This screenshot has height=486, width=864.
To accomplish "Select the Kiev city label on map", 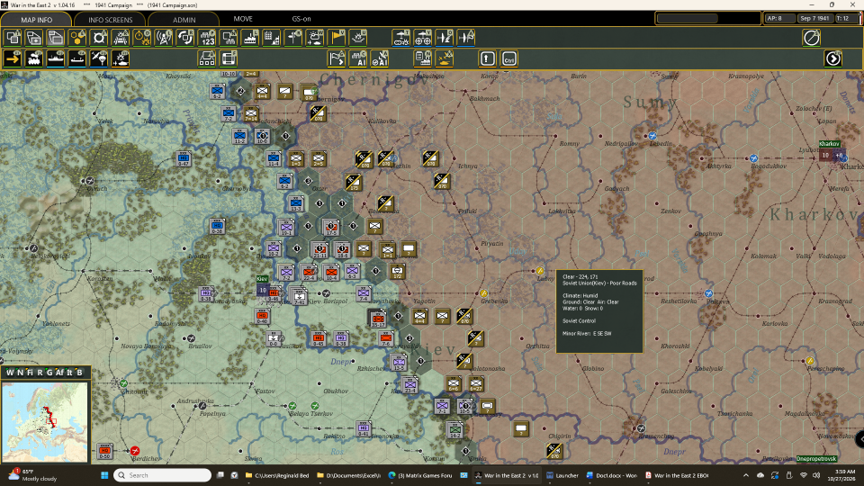I will (x=262, y=279).
